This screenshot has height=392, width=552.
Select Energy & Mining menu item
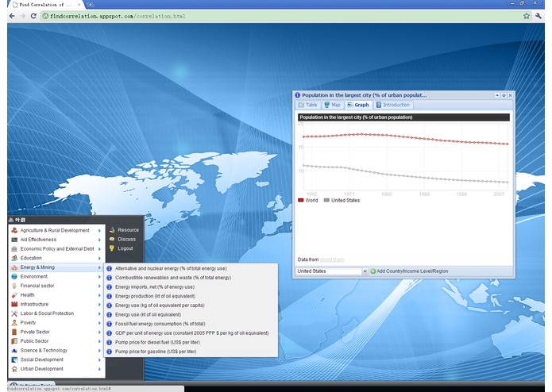(x=56, y=267)
